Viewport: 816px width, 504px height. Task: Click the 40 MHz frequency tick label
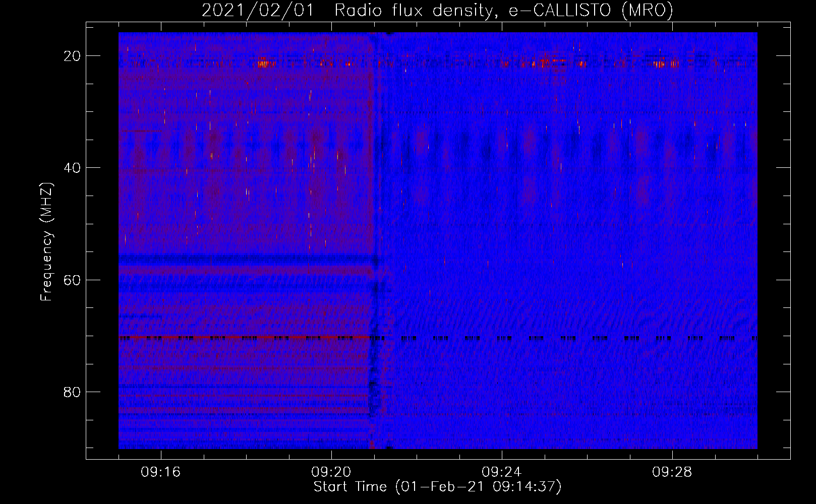(x=72, y=168)
